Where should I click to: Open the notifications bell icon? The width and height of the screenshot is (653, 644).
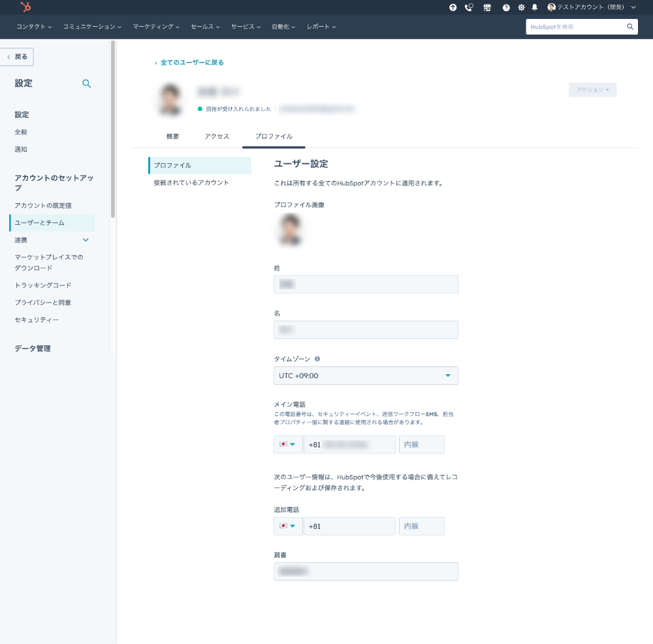(x=535, y=7)
